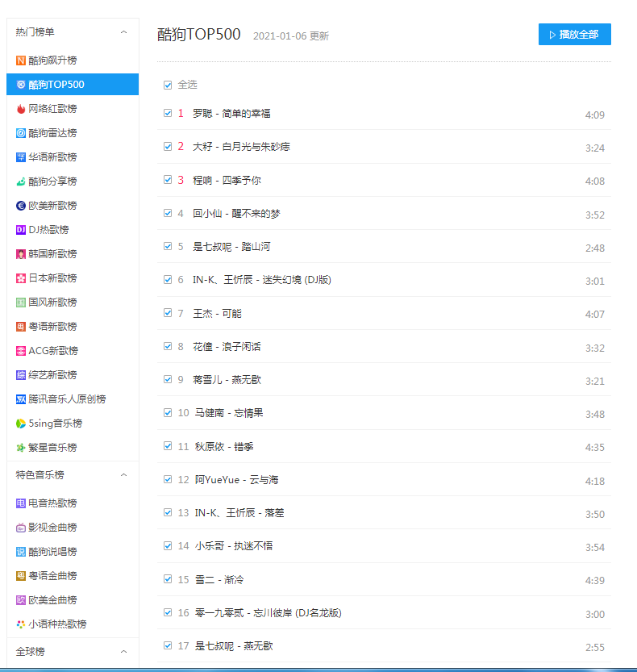Uncheck song 2 大籽 - 白月光与朱砂痣
This screenshot has width=637, height=672.
coord(168,147)
